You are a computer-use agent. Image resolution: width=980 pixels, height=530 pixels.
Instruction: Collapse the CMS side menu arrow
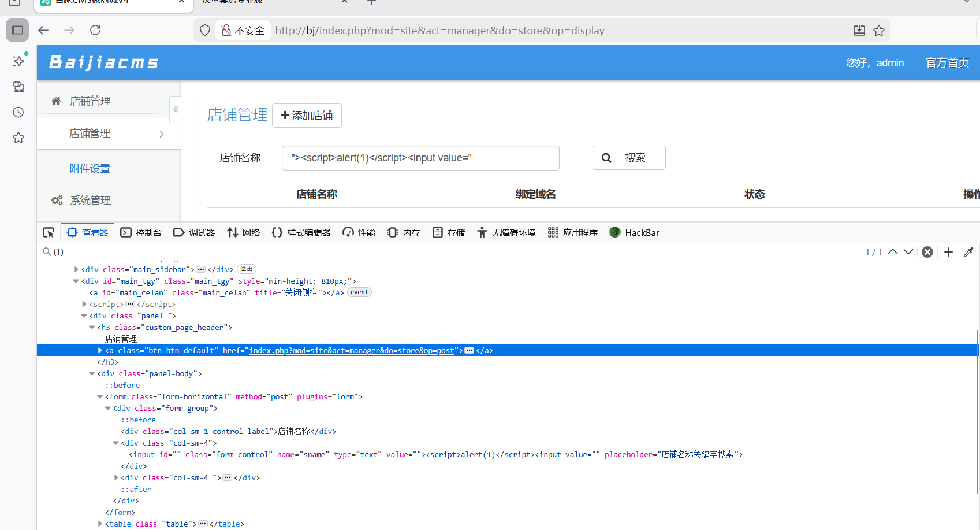click(176, 109)
